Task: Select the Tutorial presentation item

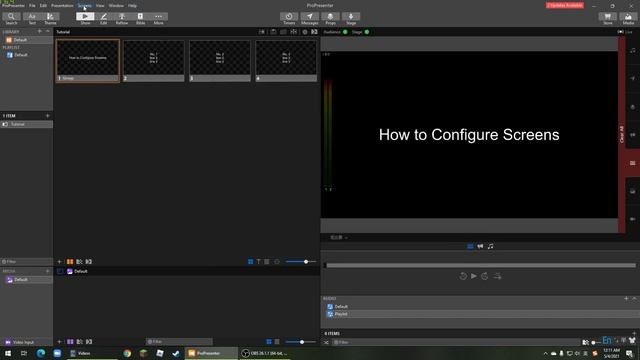Action: (27, 124)
